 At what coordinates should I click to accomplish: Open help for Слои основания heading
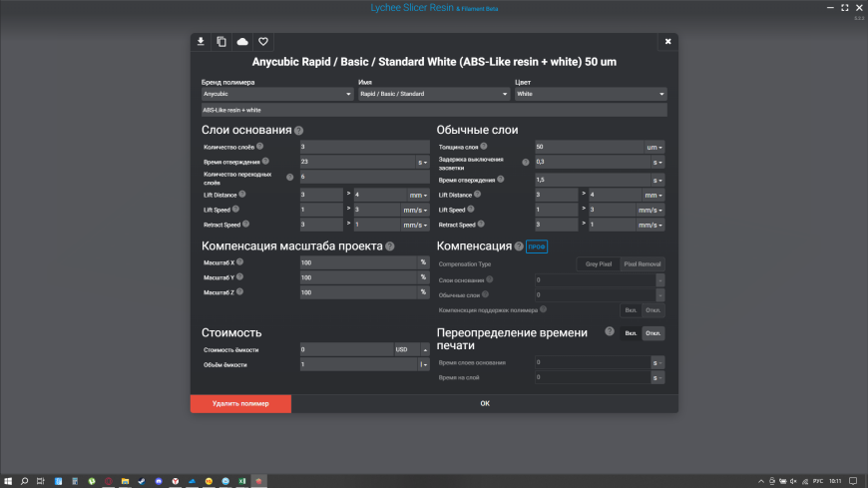(299, 131)
